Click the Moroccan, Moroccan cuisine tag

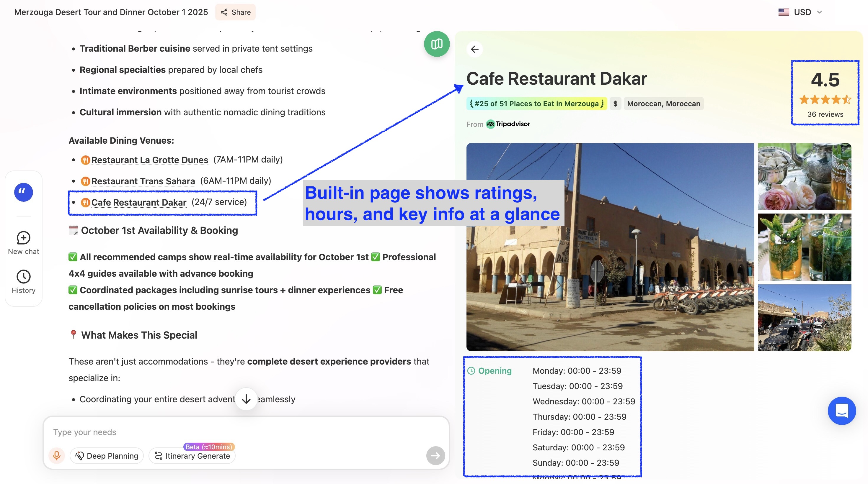(x=663, y=104)
